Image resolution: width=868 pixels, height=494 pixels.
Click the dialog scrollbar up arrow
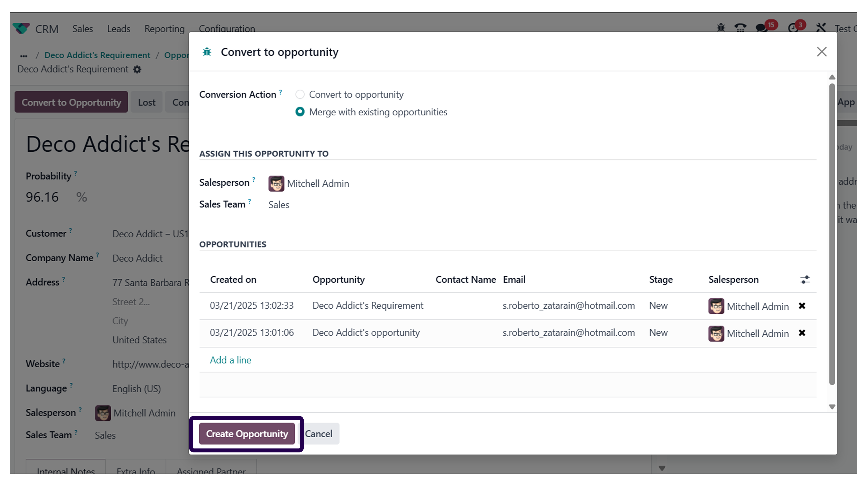[832, 77]
